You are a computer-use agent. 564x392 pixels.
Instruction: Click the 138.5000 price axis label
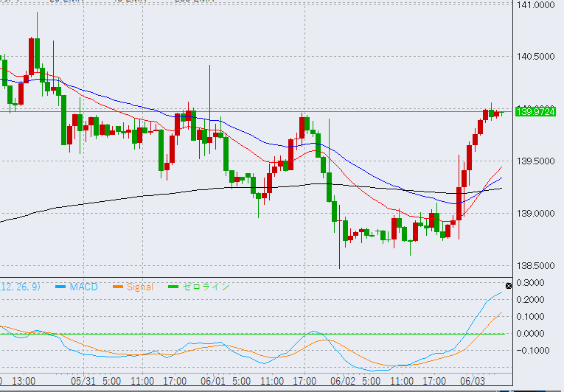[535, 266]
